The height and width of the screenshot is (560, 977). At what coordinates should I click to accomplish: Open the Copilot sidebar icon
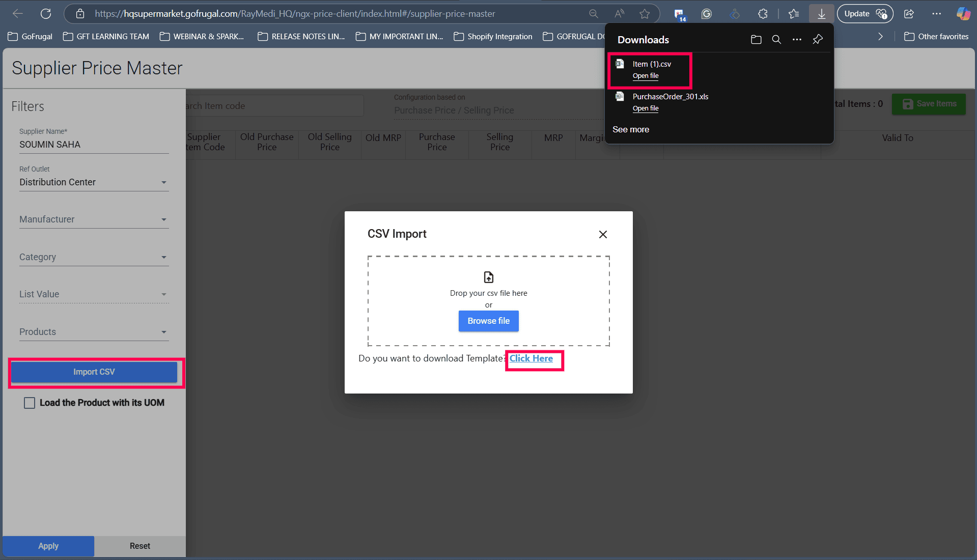(x=963, y=14)
